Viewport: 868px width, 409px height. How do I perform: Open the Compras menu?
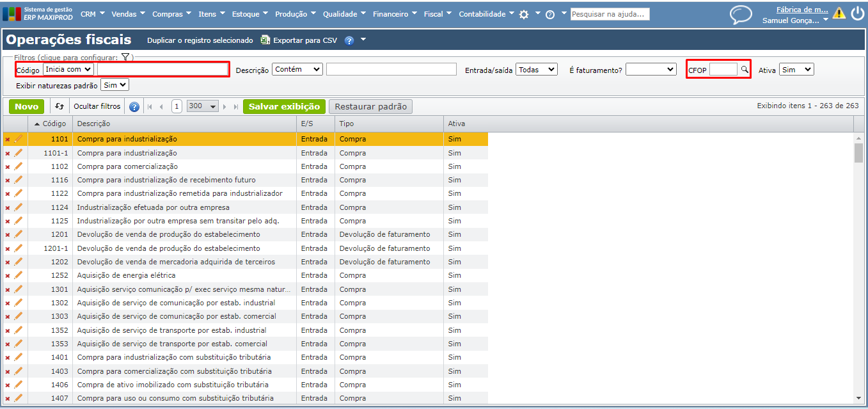tap(172, 14)
